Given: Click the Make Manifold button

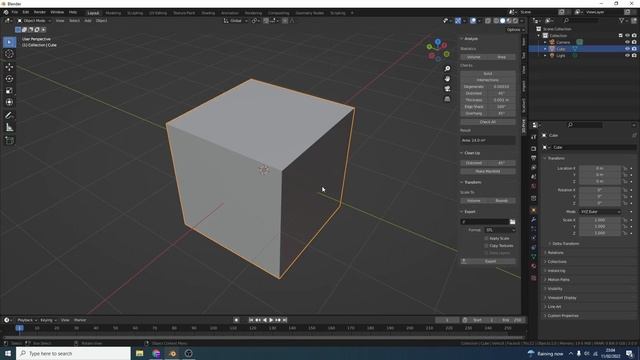Looking at the screenshot, I should pyautogui.click(x=488, y=171).
